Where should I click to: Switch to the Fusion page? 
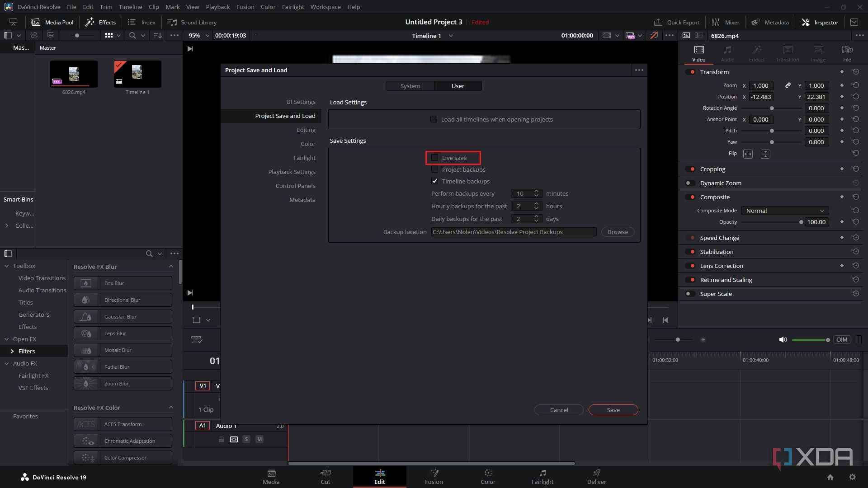click(434, 477)
